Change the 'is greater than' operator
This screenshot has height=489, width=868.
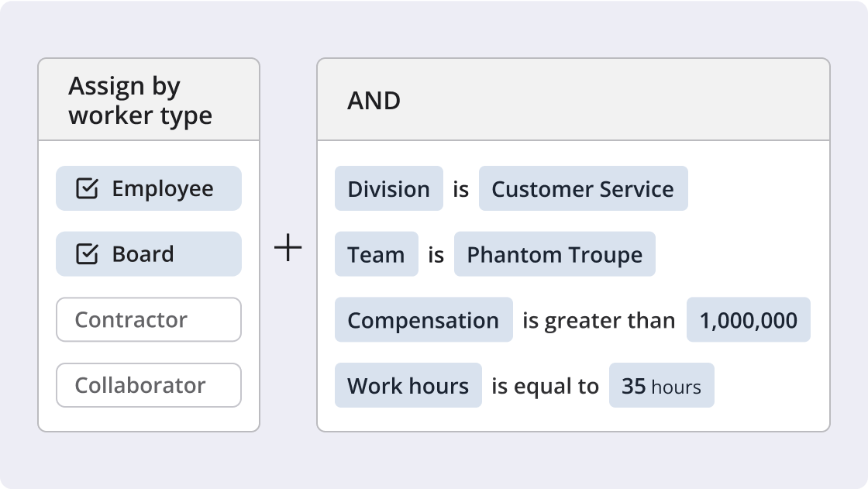(598, 320)
